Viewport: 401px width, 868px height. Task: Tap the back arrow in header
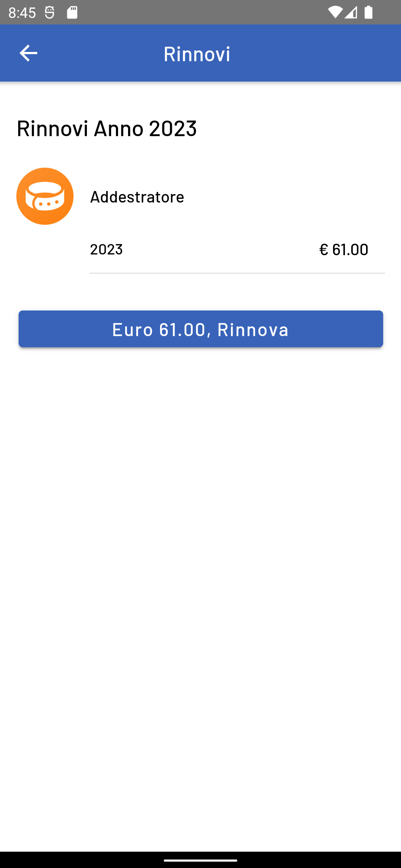(28, 53)
